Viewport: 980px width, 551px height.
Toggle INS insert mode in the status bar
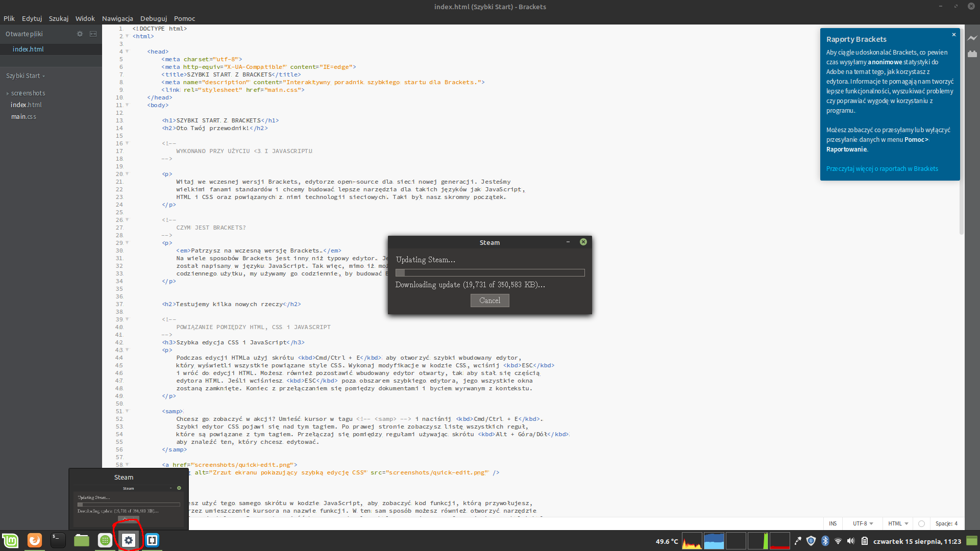click(832, 523)
